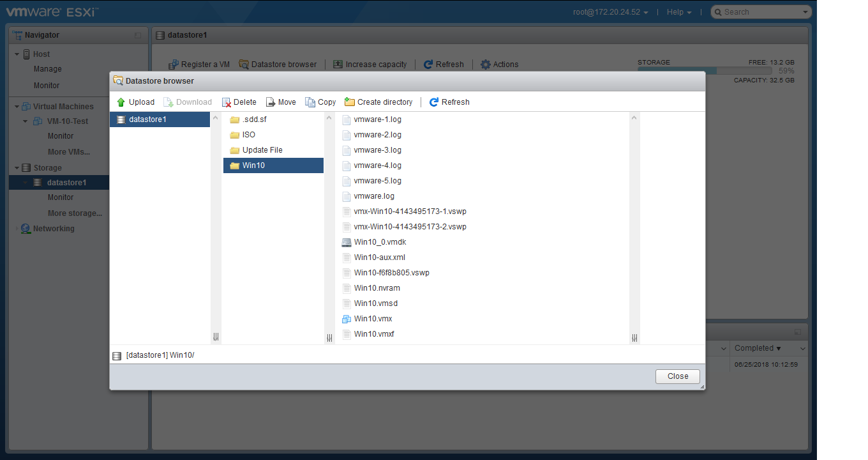Select the Win10_0.vmdk disk file

coord(380,242)
